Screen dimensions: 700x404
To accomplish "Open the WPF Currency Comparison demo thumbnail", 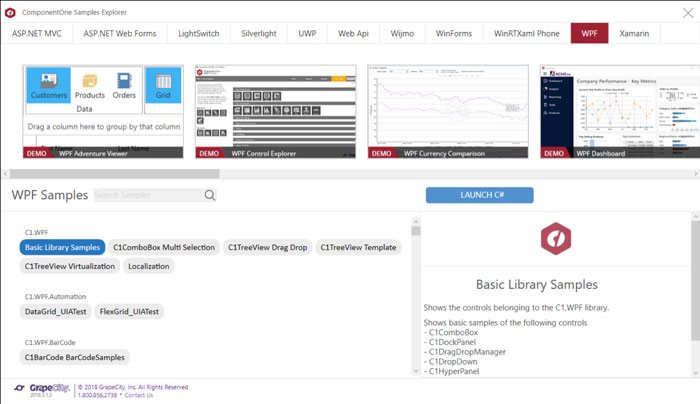I will [x=448, y=112].
